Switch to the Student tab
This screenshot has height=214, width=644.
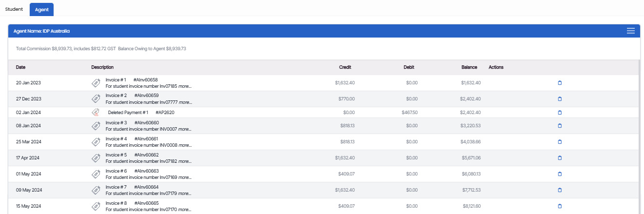pyautogui.click(x=14, y=9)
